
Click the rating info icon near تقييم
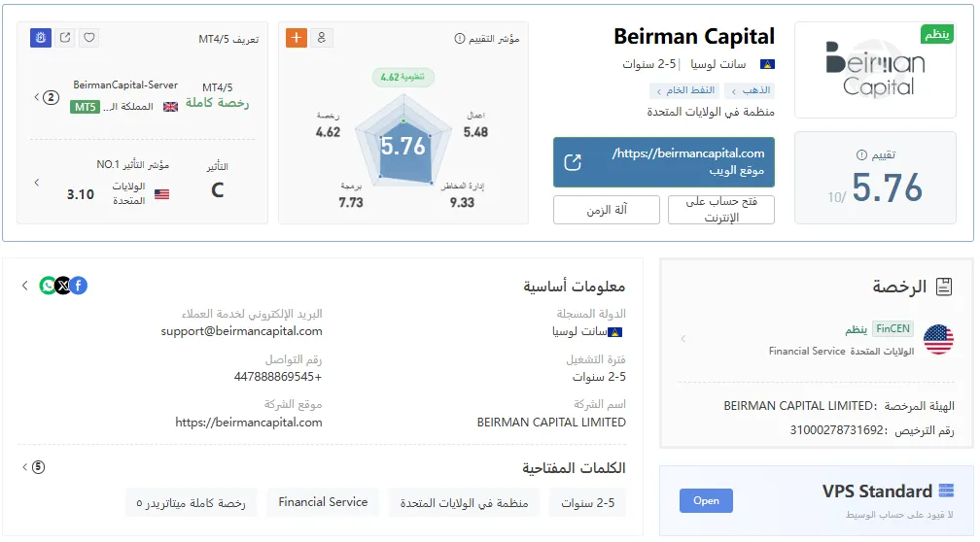tap(861, 154)
